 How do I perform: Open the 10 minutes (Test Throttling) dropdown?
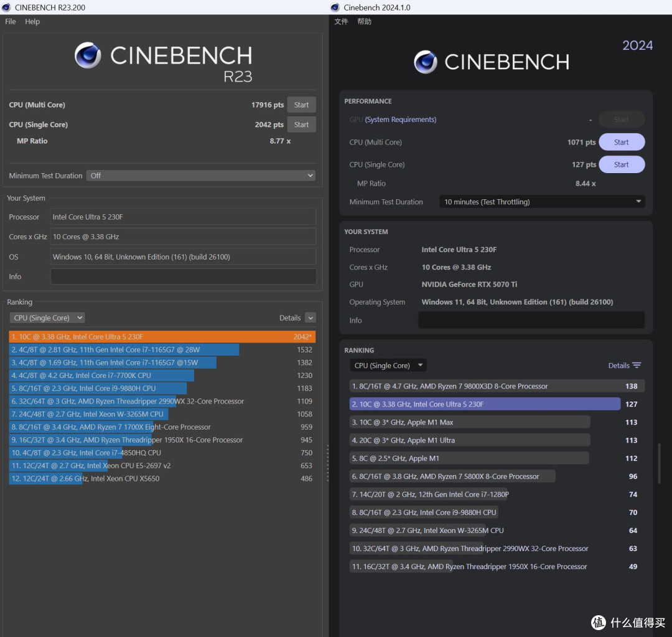click(x=542, y=202)
